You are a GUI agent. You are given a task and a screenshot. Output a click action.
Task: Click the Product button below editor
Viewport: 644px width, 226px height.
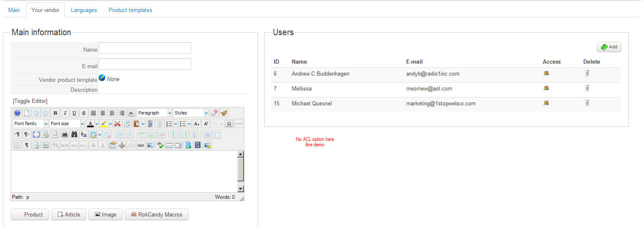(30, 214)
